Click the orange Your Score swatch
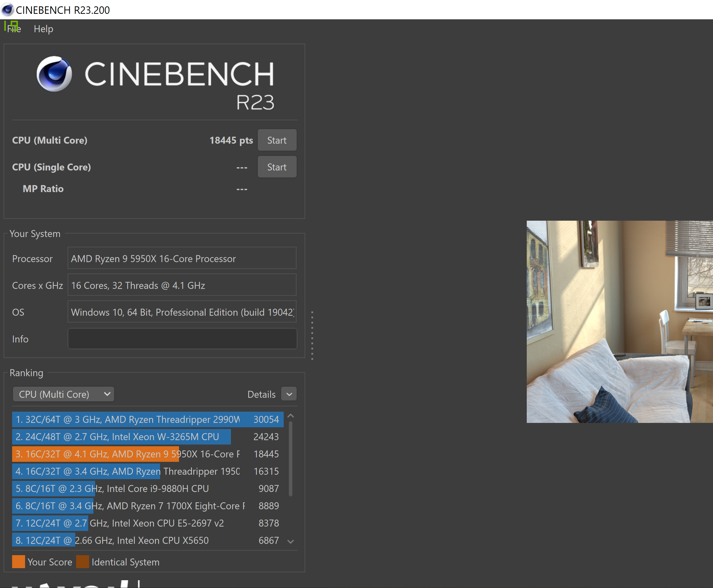This screenshot has width=713, height=588. (19, 561)
